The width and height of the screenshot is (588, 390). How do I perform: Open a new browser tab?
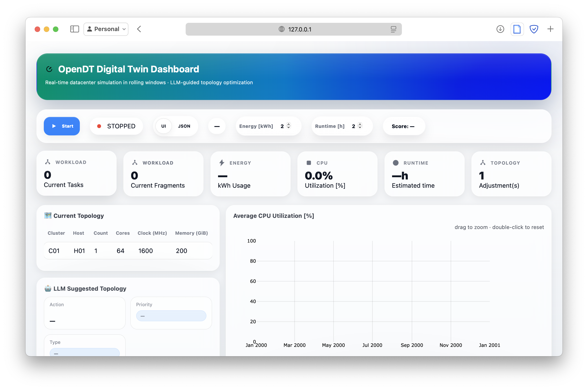click(x=550, y=29)
